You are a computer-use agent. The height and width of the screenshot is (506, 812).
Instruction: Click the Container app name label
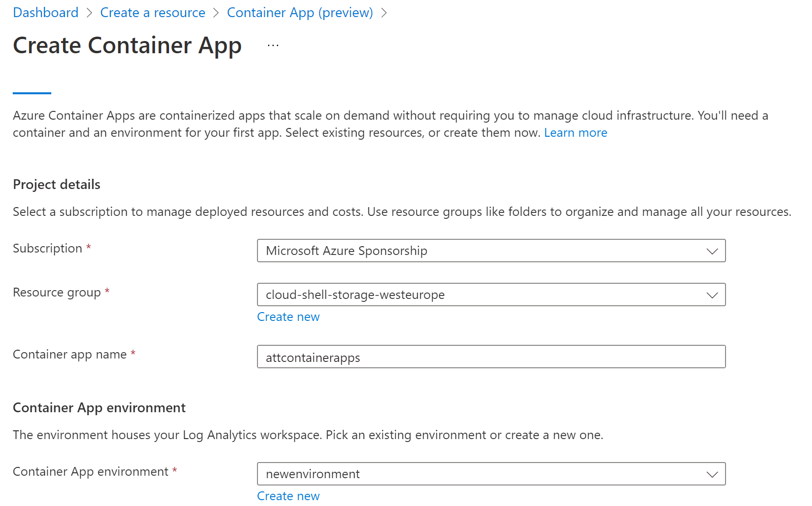[70, 355]
